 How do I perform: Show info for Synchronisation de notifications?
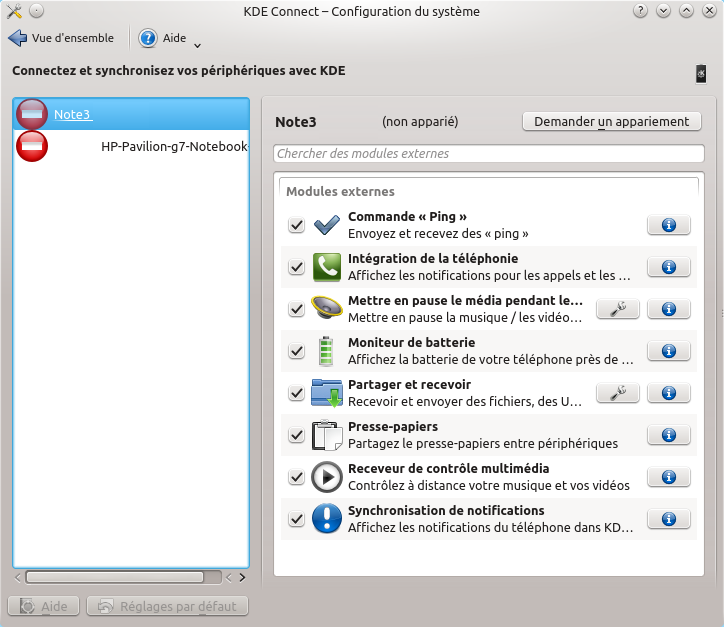coord(669,519)
